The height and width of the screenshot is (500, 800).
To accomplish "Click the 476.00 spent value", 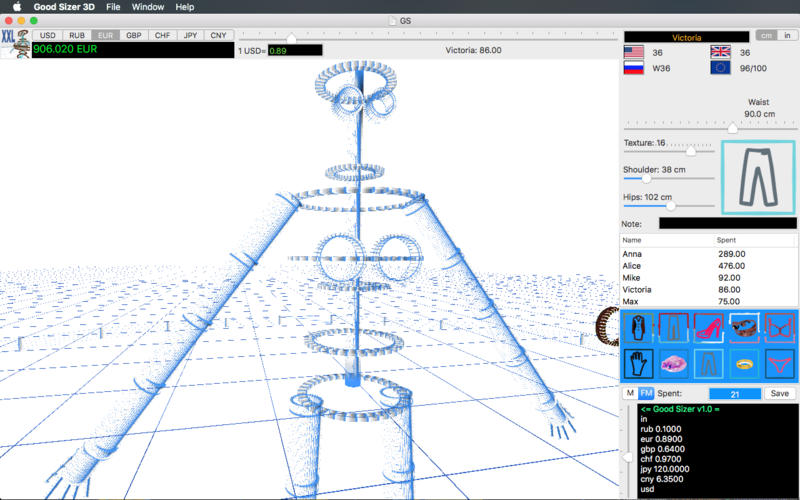I will pos(732,266).
